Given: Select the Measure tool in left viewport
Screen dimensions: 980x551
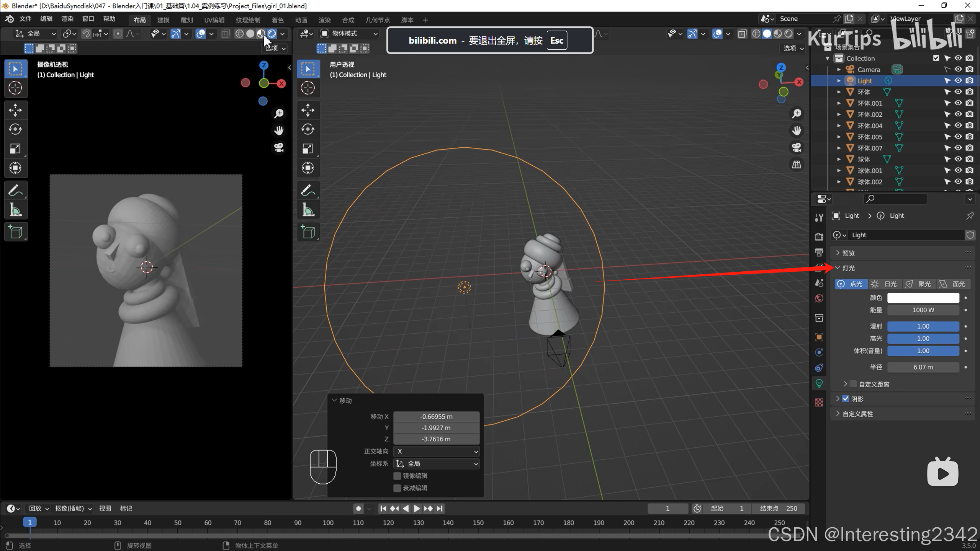Looking at the screenshot, I should point(15,210).
